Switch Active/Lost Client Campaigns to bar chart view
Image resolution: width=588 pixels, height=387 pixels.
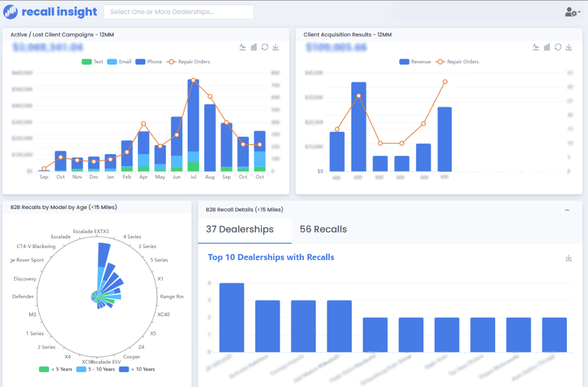(x=254, y=47)
